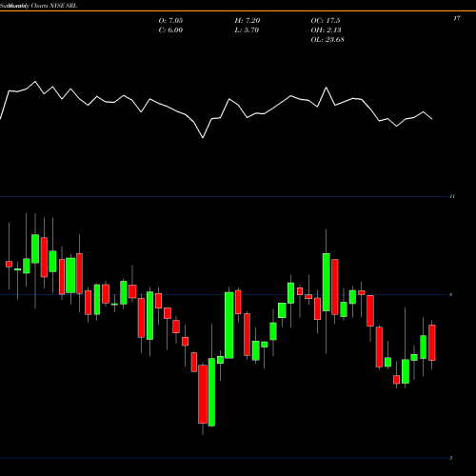Click the '17' price axis label
476x476 pixels.
tap(457, 18)
